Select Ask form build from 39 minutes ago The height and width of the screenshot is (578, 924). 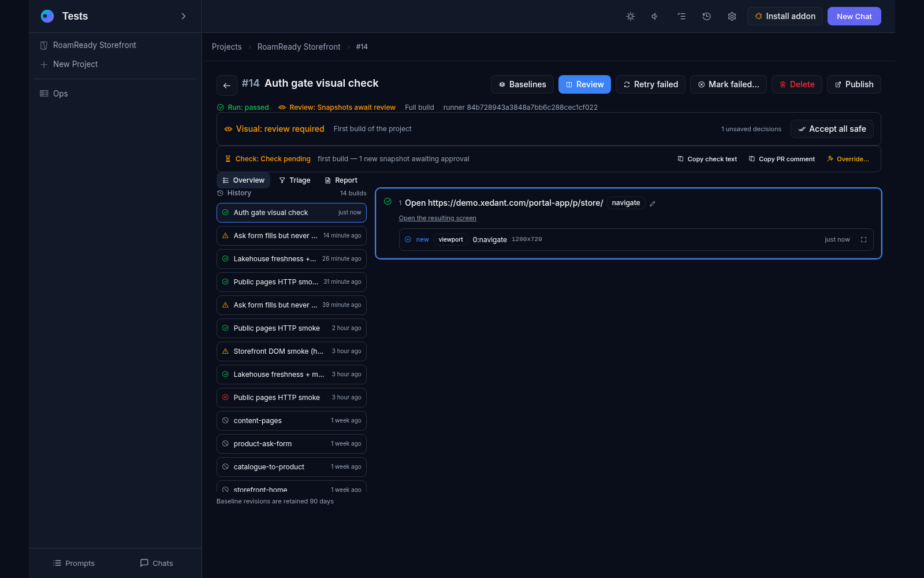292,305
